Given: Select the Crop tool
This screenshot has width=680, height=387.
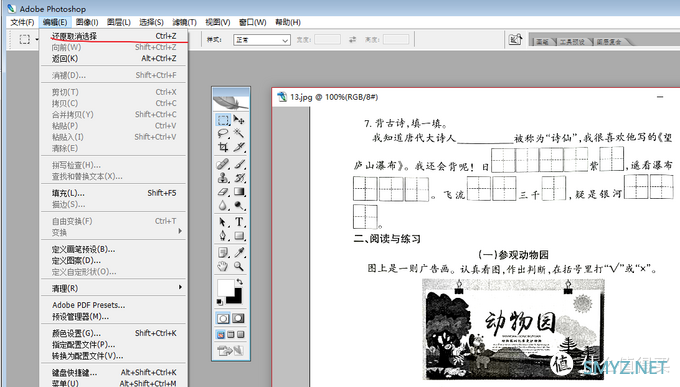Looking at the screenshot, I should [223, 147].
